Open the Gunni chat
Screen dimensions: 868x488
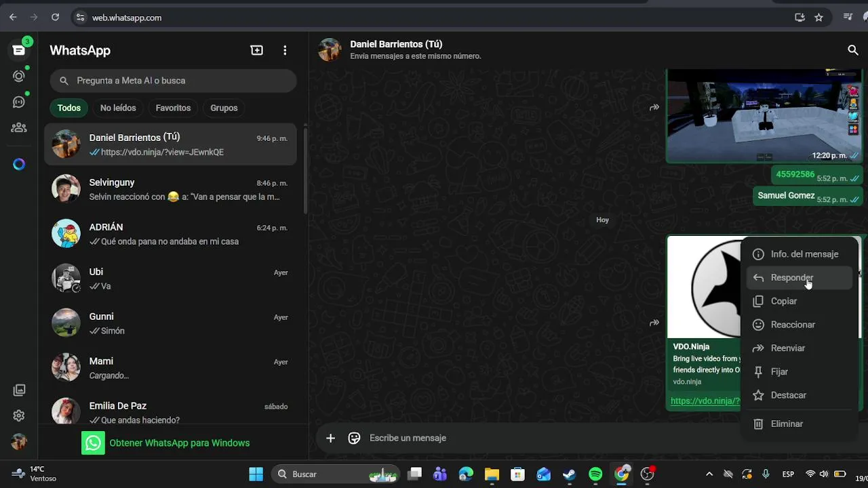(170, 323)
